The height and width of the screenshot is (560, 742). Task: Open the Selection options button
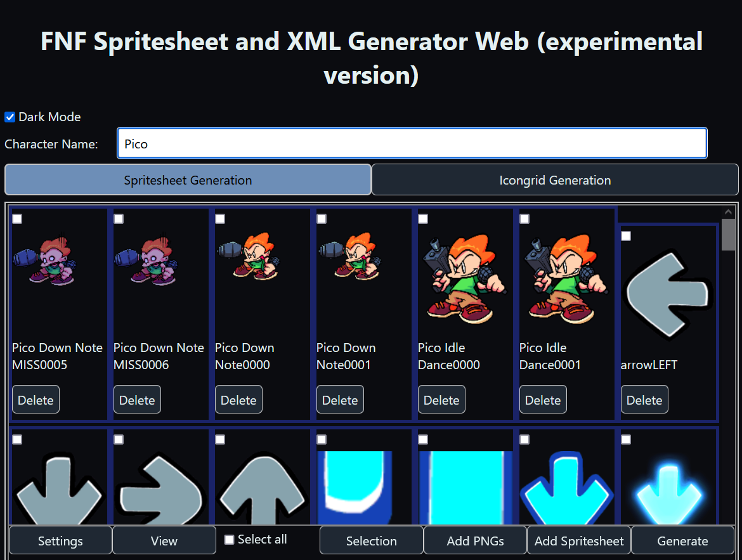372,540
